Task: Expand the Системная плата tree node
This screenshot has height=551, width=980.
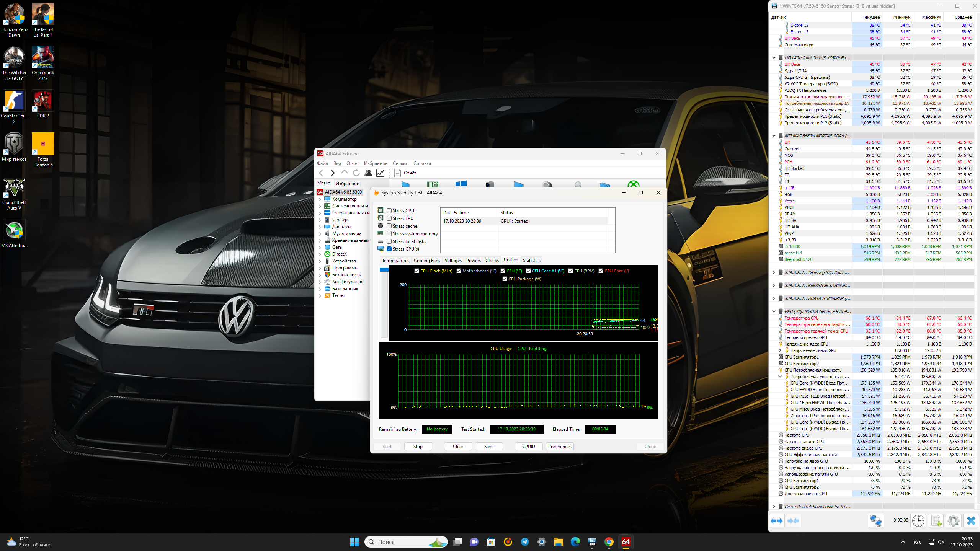Action: [x=320, y=206]
